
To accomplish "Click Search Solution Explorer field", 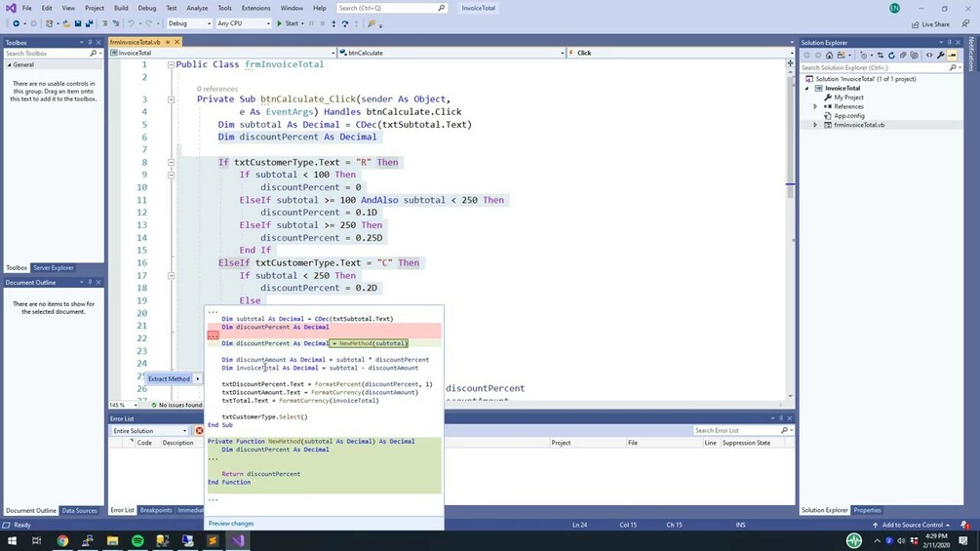I will (x=880, y=67).
